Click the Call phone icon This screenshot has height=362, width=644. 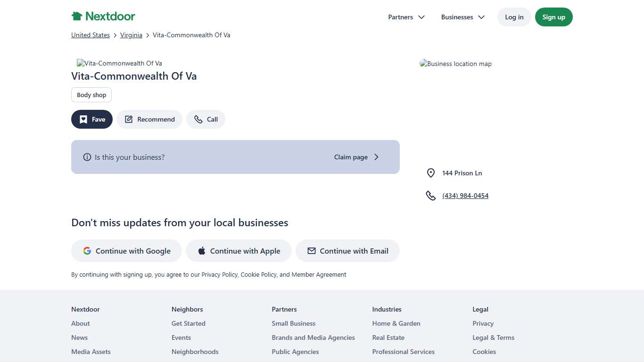[198, 120]
